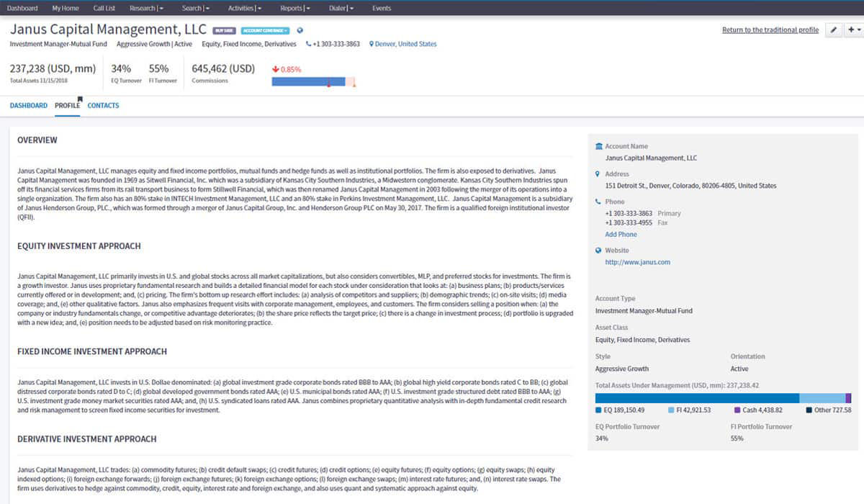This screenshot has width=864, height=504.
Task: Click the Phone handset icon in sidebar
Action: (x=598, y=202)
